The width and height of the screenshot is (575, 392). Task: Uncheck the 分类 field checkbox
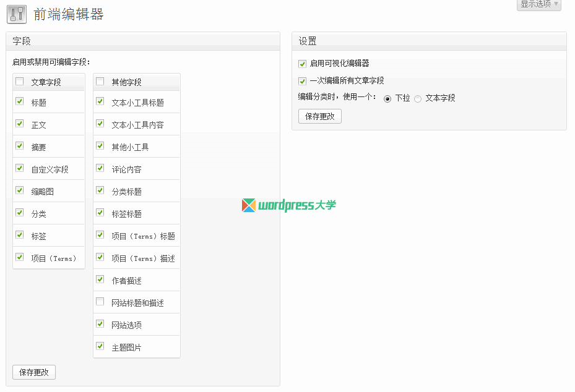point(20,213)
